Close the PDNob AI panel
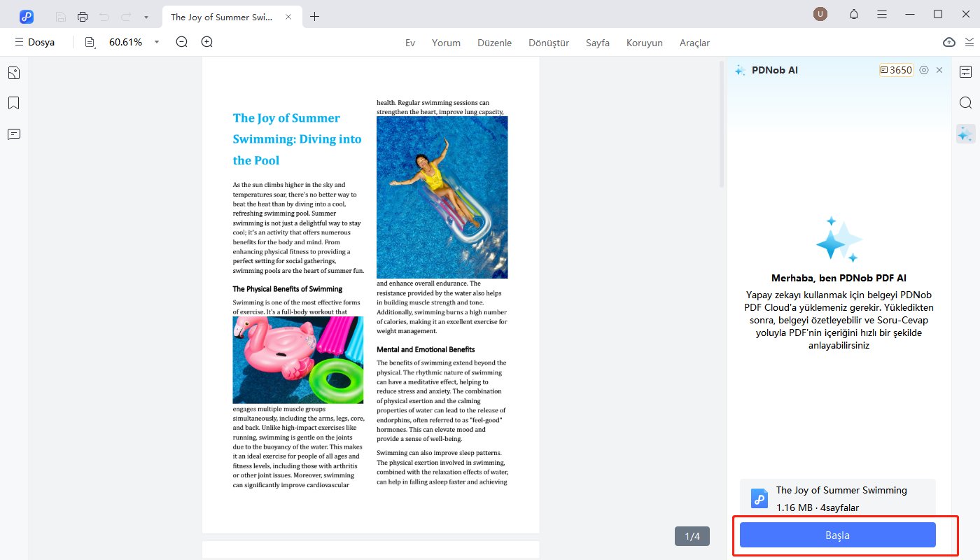The width and height of the screenshot is (980, 560). coord(939,70)
